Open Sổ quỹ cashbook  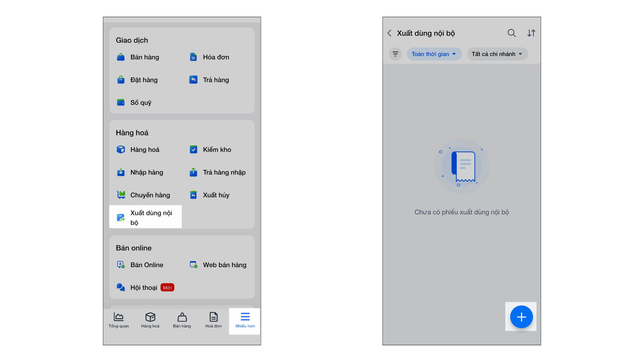pyautogui.click(x=134, y=103)
